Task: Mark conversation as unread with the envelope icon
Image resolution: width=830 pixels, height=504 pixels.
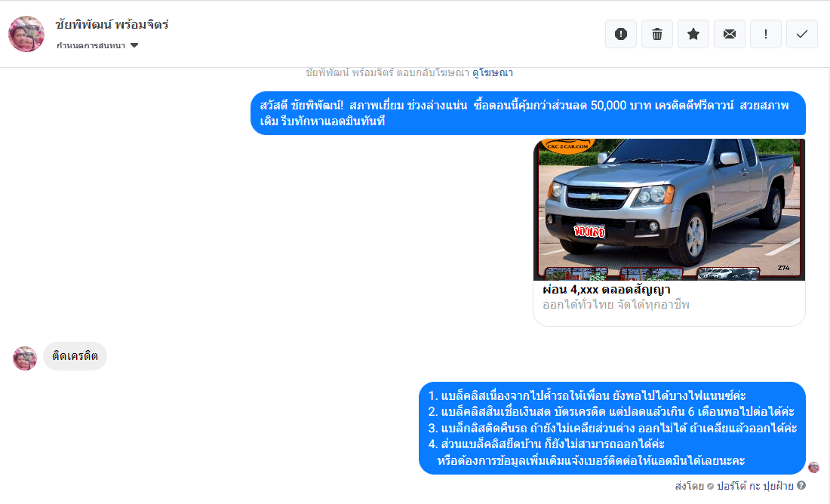Action: (x=730, y=35)
